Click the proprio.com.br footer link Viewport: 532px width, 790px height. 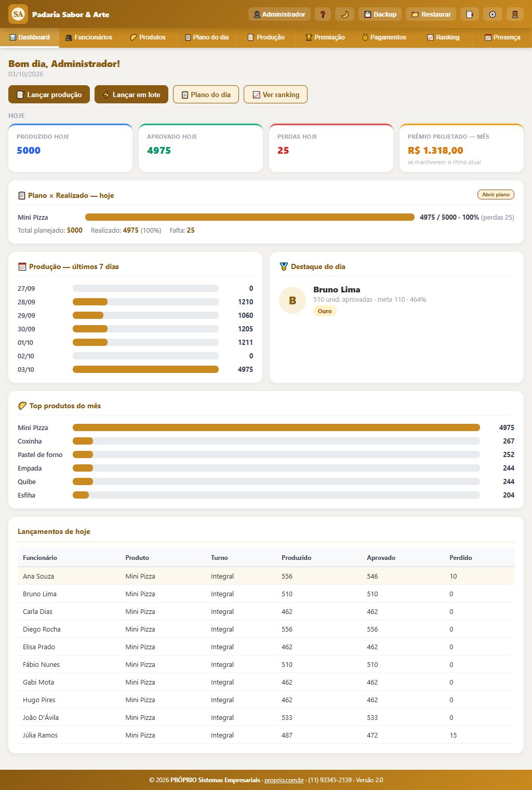(x=284, y=780)
